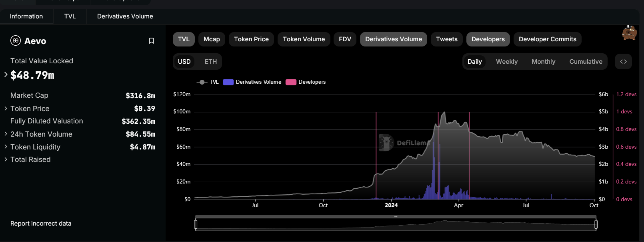644x242 pixels.
Task: Click the 2024 label on chart axis
Action: (x=391, y=205)
